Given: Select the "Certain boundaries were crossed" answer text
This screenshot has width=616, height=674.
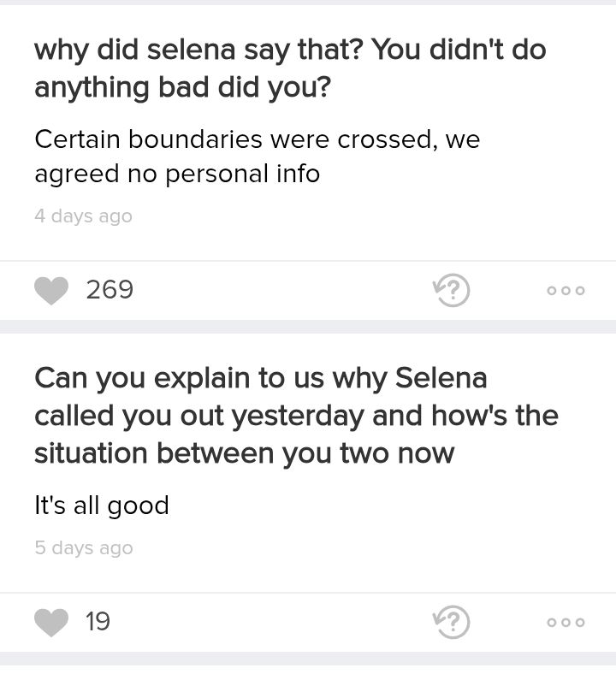Looking at the screenshot, I should (257, 157).
